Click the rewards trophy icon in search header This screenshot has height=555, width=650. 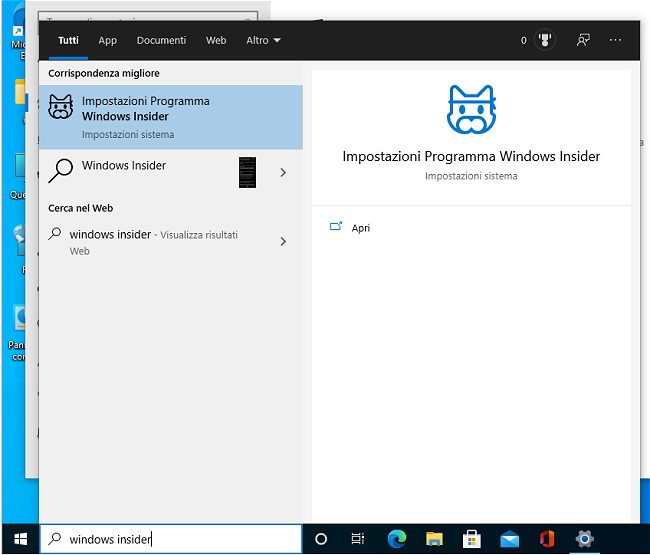(544, 40)
